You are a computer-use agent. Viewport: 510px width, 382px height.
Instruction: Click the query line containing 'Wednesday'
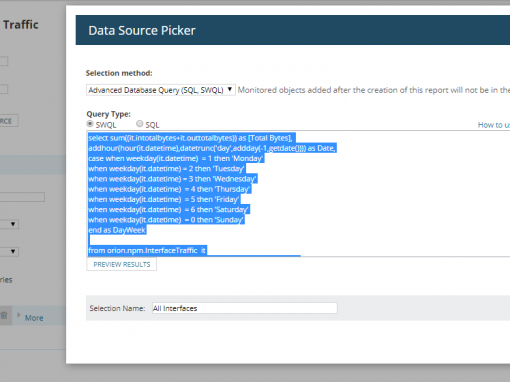(x=172, y=179)
